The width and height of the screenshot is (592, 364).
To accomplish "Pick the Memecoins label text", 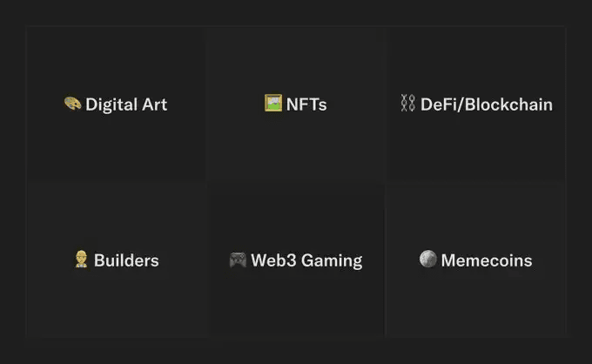I will tap(487, 260).
